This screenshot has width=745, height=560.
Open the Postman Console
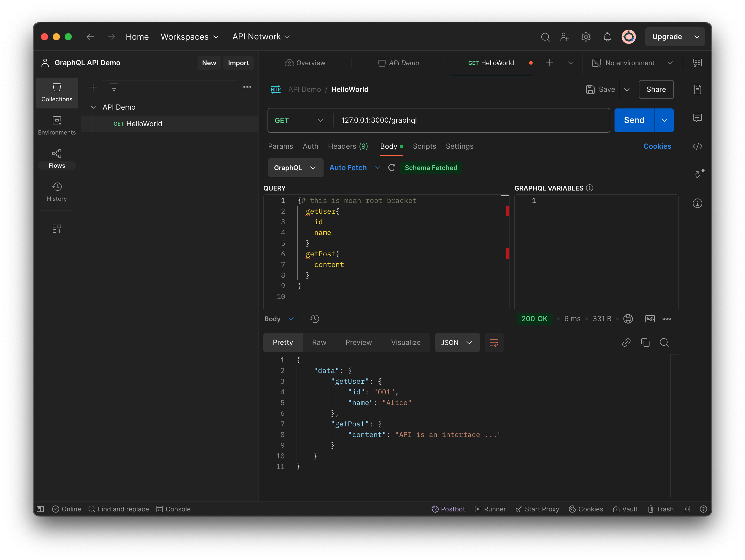173,509
